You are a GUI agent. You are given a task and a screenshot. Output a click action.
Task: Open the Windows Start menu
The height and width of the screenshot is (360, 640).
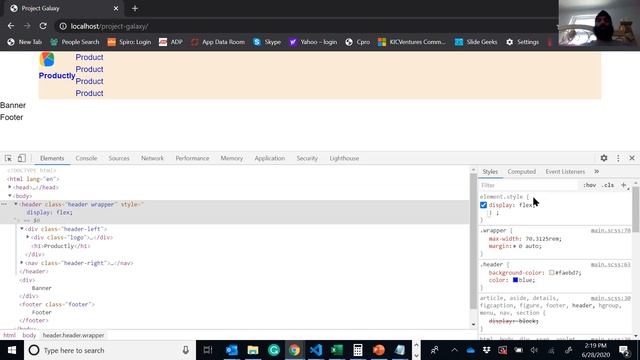12,350
